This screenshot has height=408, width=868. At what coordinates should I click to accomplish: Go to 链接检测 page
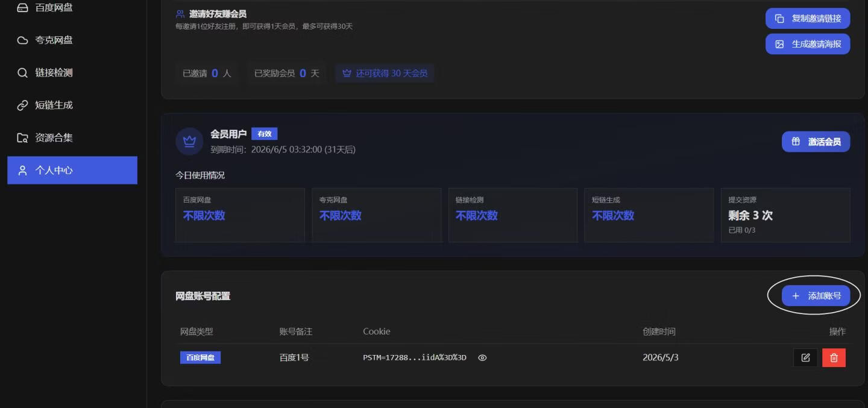72,73
